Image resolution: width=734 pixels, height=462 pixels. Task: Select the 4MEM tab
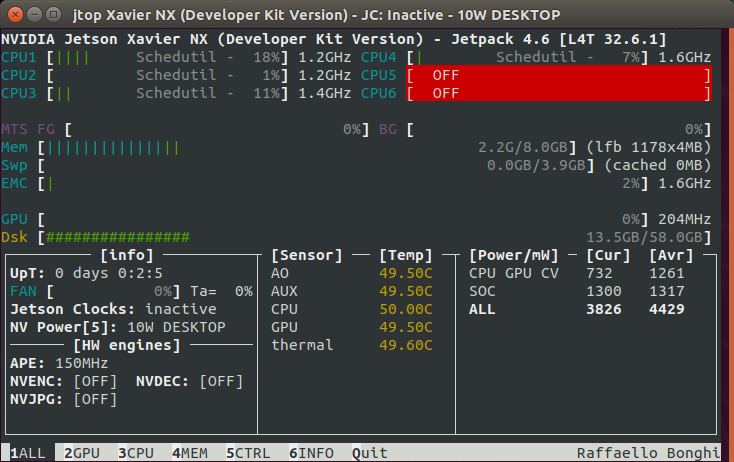[x=190, y=453]
